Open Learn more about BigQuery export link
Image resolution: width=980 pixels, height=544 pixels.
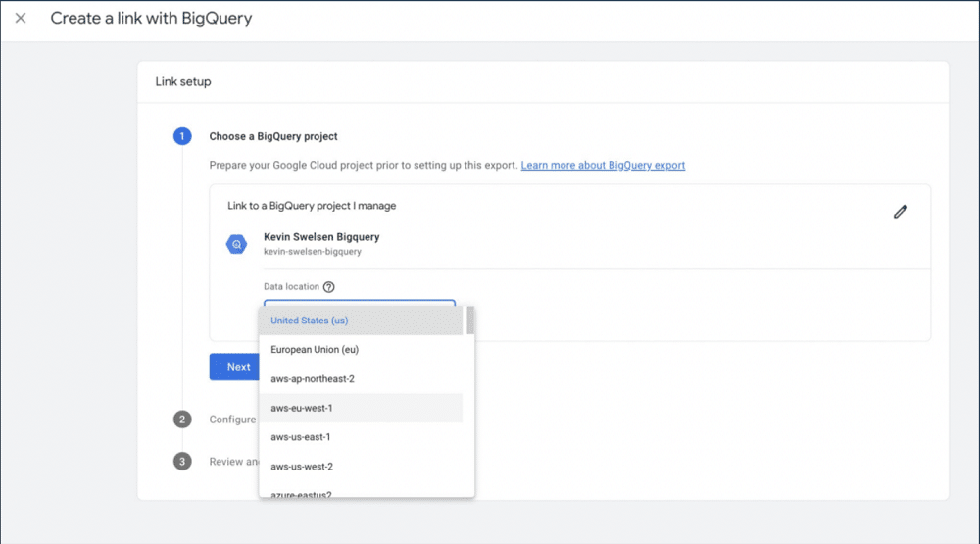click(x=603, y=165)
